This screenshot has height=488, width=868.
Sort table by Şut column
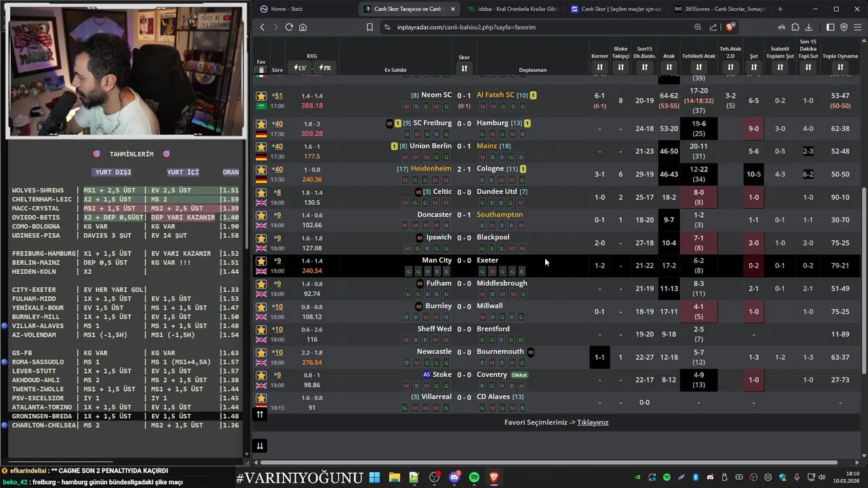tap(753, 67)
